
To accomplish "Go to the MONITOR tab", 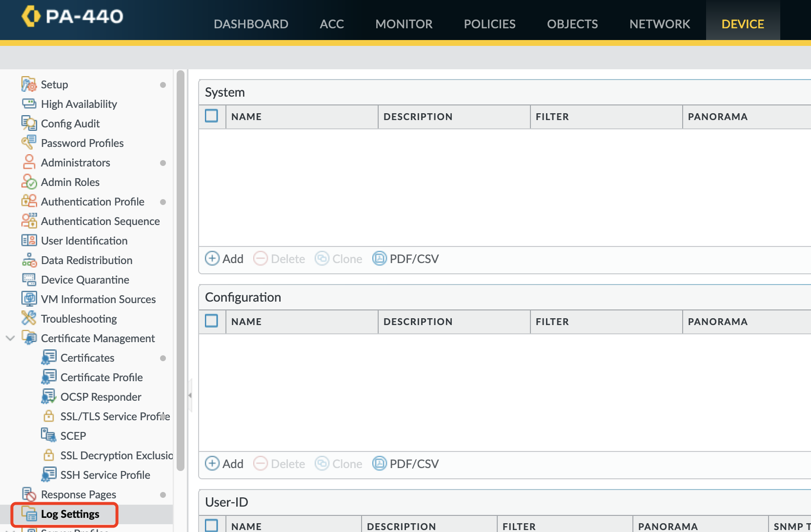I will pyautogui.click(x=404, y=24).
